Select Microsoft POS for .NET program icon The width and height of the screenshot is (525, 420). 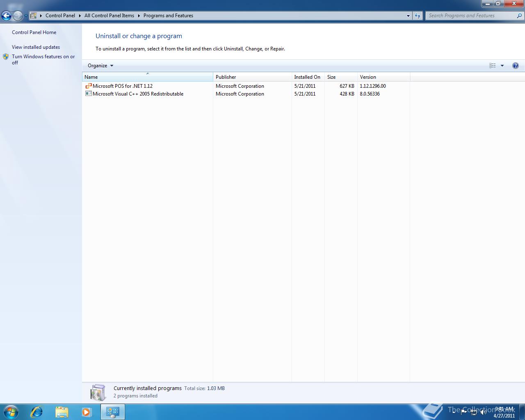pos(88,86)
